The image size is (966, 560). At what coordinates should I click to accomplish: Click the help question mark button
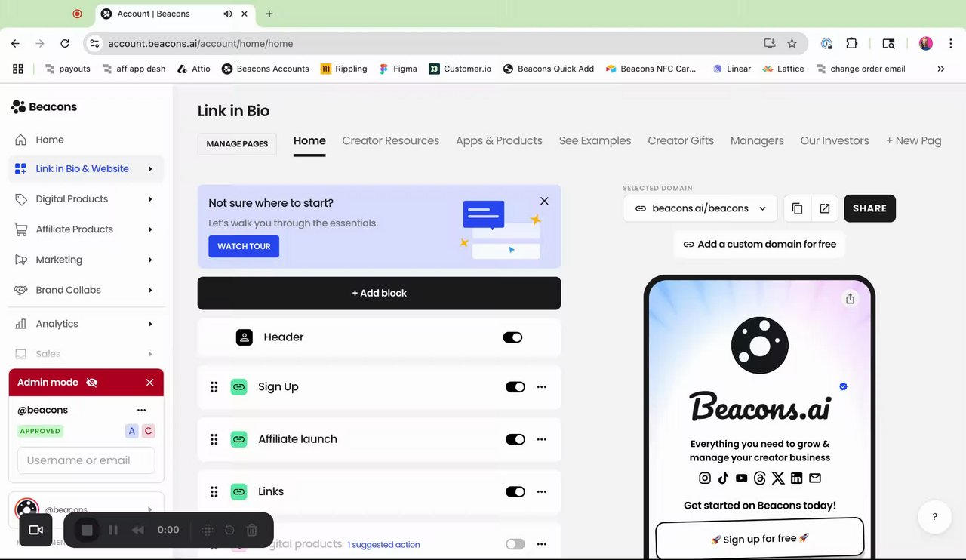pos(934,517)
